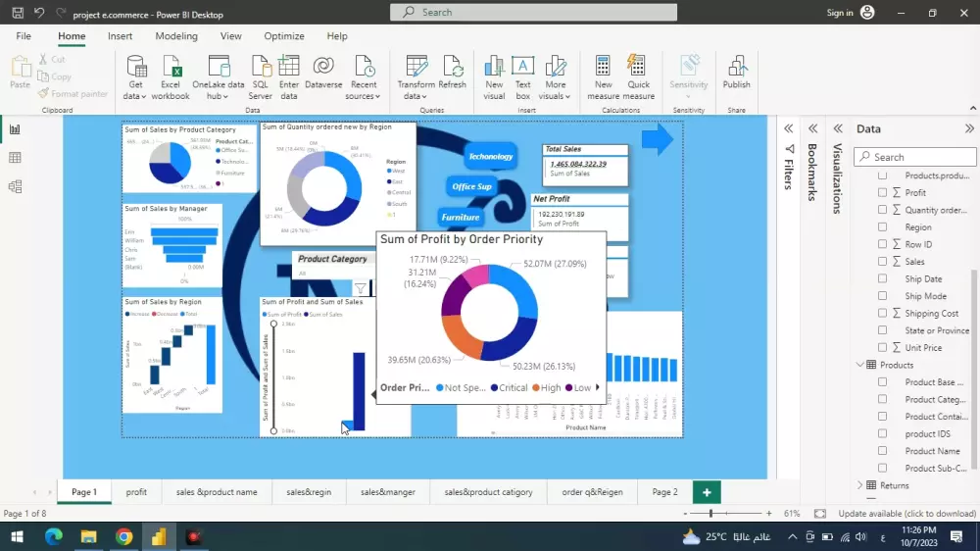Switch to Model view icon

pyautogui.click(x=15, y=186)
